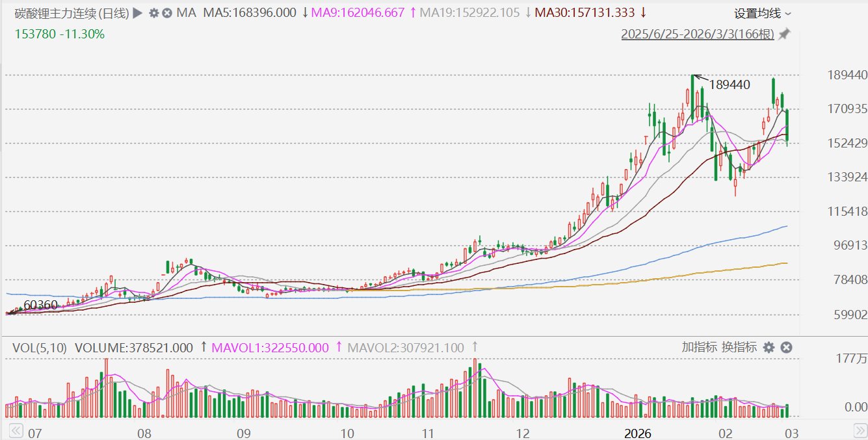This screenshot has height=440, width=868.
Task: Open volume indicator settings gear
Action: point(769,348)
